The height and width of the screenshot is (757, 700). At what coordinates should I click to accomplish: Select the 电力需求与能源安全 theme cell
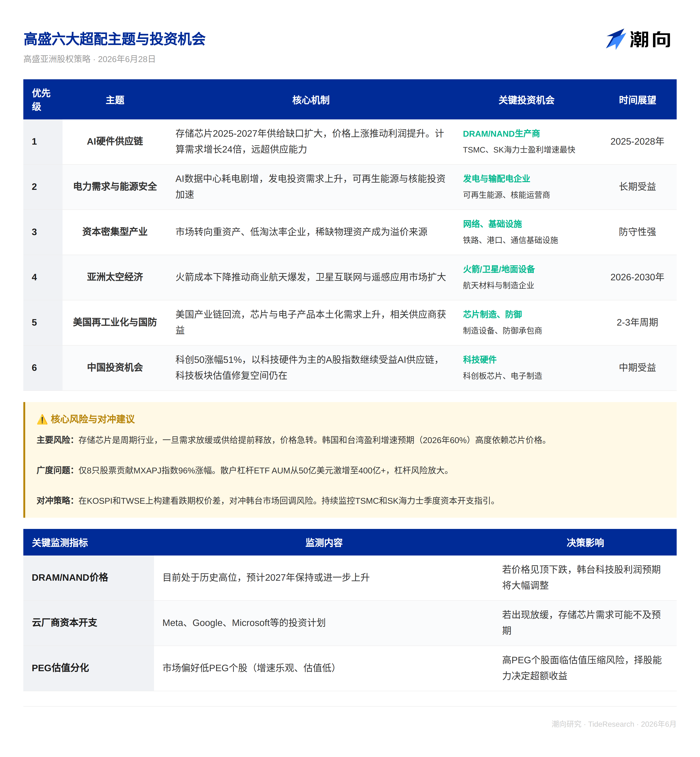click(x=115, y=187)
